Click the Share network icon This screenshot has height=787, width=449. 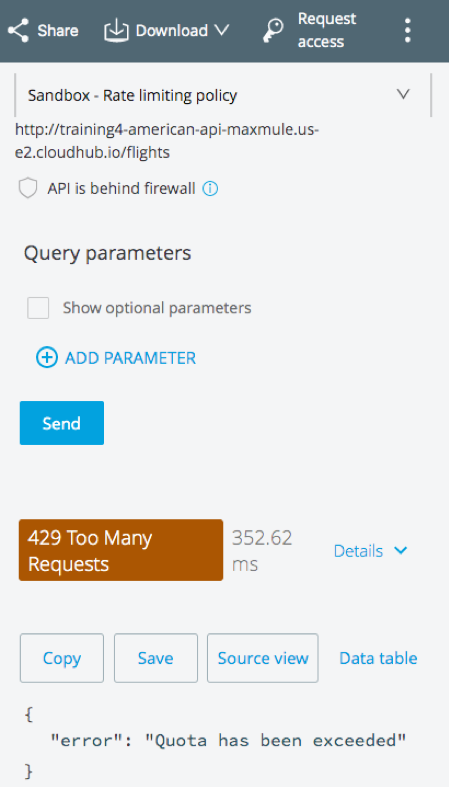click(18, 31)
